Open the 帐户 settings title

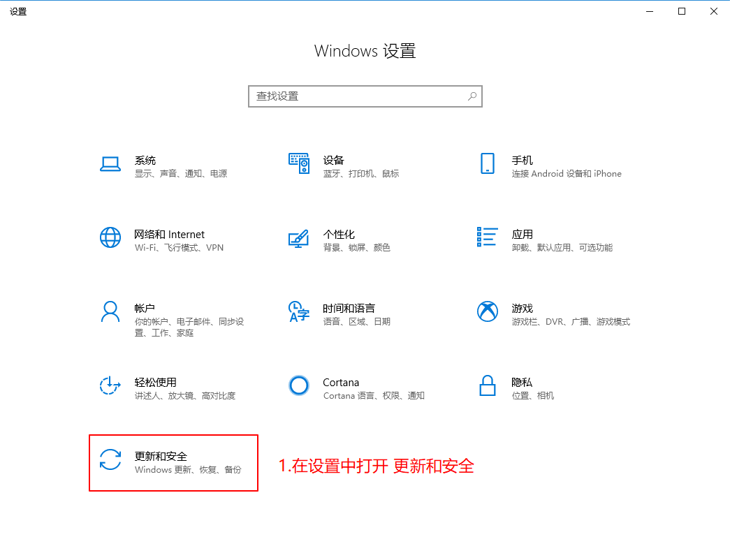point(145,308)
